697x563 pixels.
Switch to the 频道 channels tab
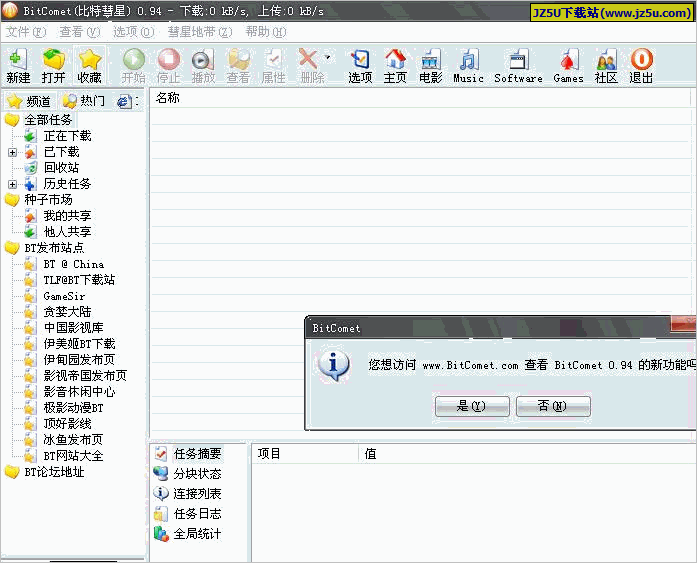point(30,101)
